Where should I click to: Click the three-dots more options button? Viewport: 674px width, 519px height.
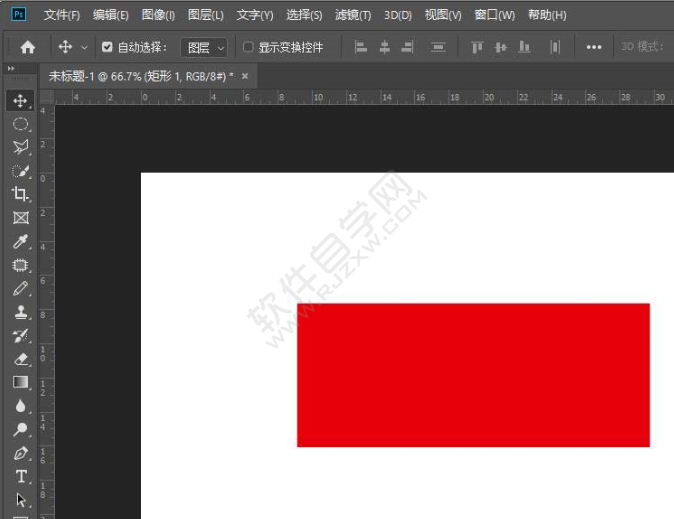[x=594, y=47]
